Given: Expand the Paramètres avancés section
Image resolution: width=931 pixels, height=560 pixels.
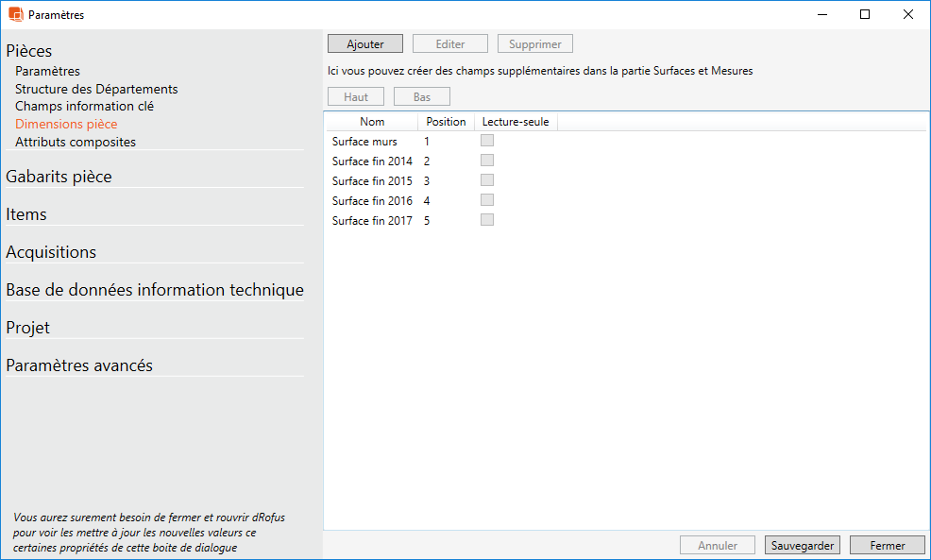Looking at the screenshot, I should [x=79, y=365].
